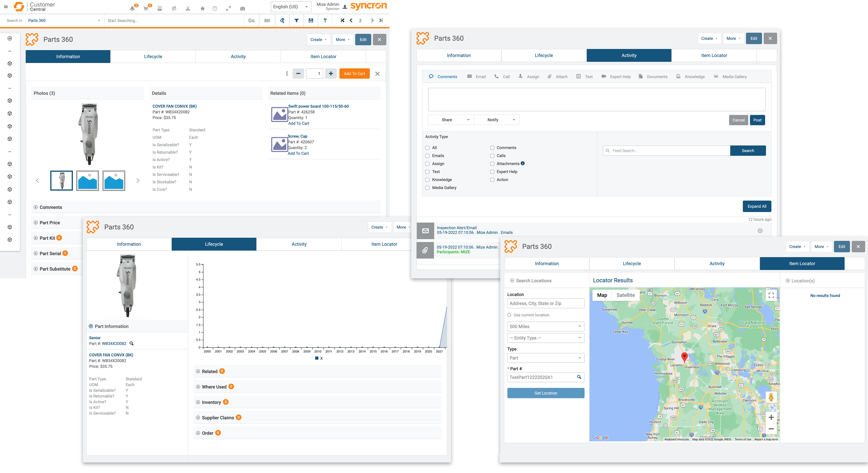Click the barcode scan icon
This screenshot has height=473, width=868.
267,21
